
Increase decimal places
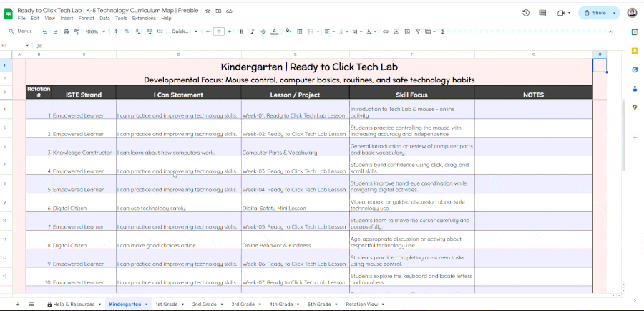pyautogui.click(x=149, y=32)
